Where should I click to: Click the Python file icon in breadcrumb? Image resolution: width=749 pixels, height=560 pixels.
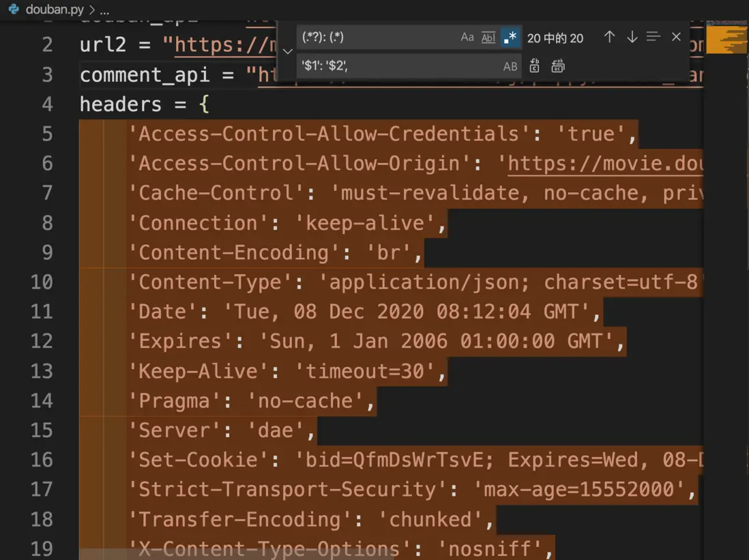click(14, 9)
